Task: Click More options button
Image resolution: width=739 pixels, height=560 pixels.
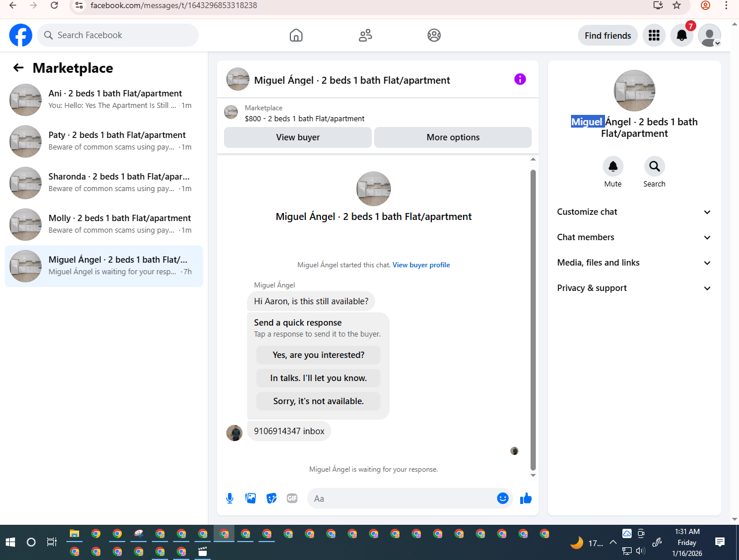Action: [x=453, y=137]
